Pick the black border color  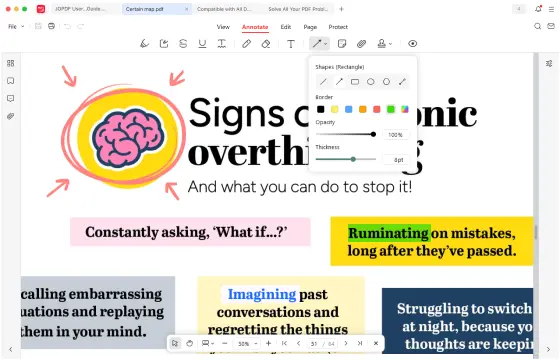[x=321, y=109]
